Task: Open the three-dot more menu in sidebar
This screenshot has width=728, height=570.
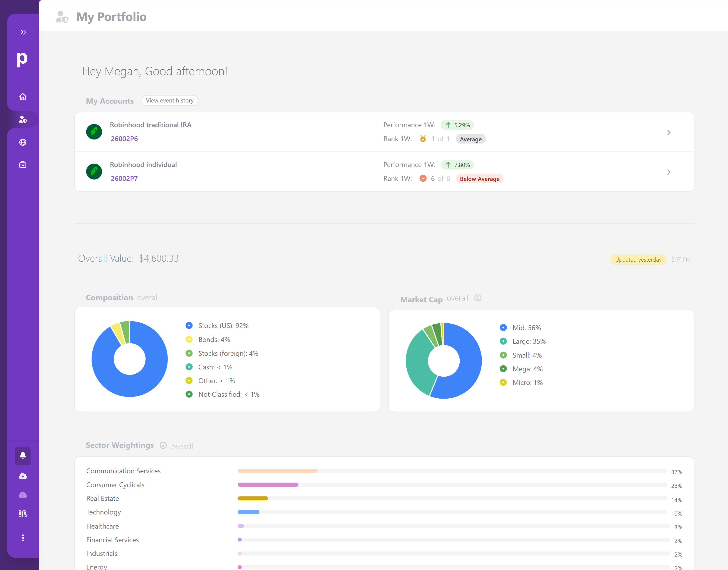Action: click(22, 538)
